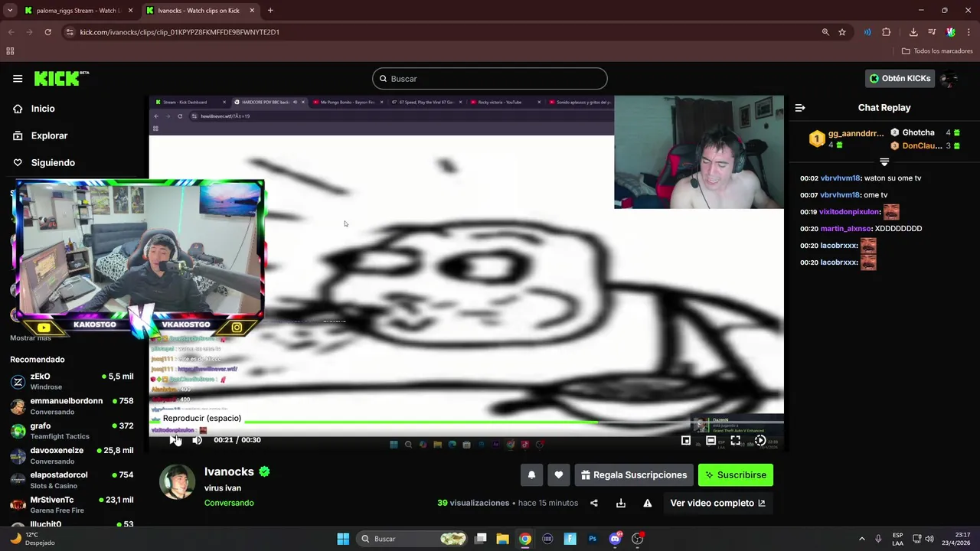Viewport: 980px width, 551px height.
Task: Open the player playback settings icon
Action: (759, 440)
